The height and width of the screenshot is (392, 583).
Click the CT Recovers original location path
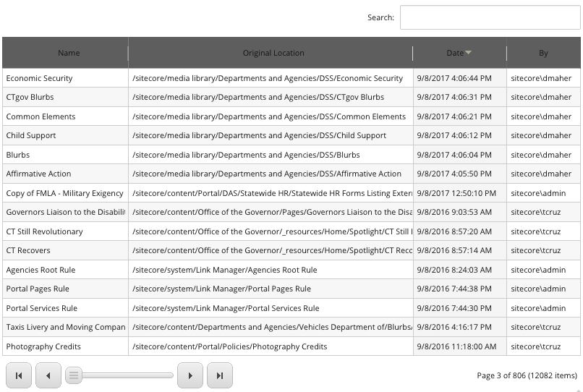click(271, 250)
